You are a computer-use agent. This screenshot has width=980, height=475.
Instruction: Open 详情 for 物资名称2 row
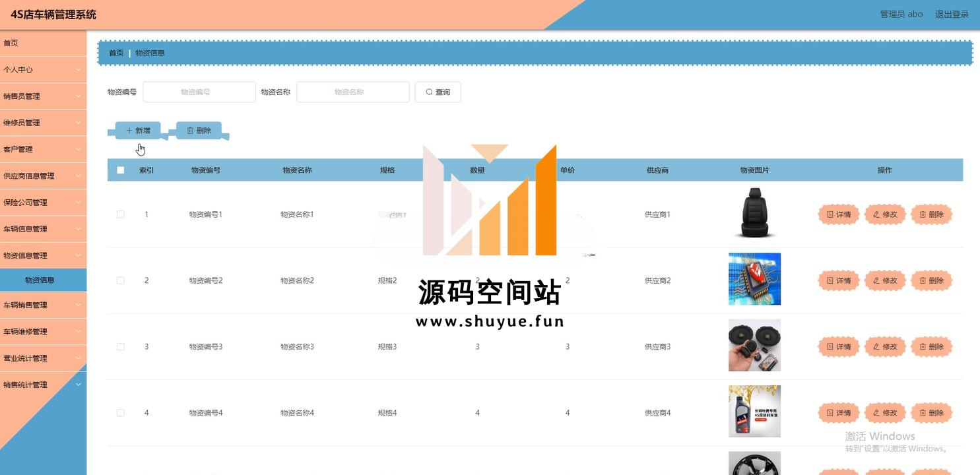click(839, 280)
